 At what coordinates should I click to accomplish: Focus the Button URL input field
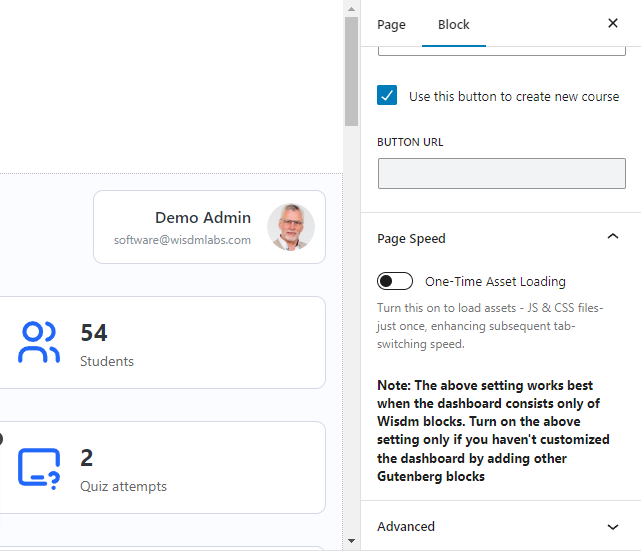tap(501, 173)
